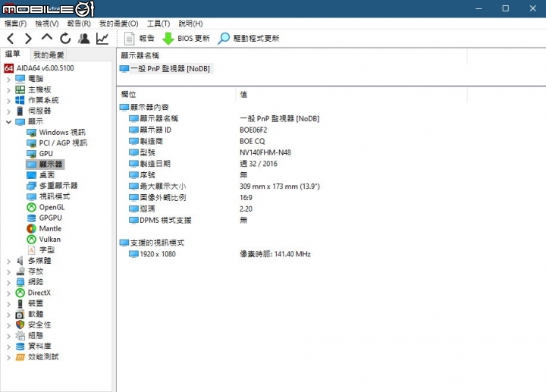Open OpenGL Xbox-style icon item
The image size is (546, 392).
[x=31, y=208]
